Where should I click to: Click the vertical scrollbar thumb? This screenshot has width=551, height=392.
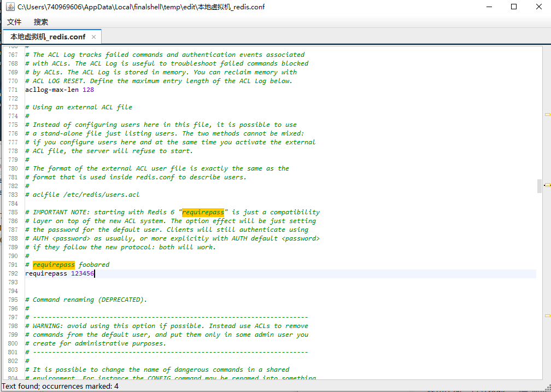(540, 186)
